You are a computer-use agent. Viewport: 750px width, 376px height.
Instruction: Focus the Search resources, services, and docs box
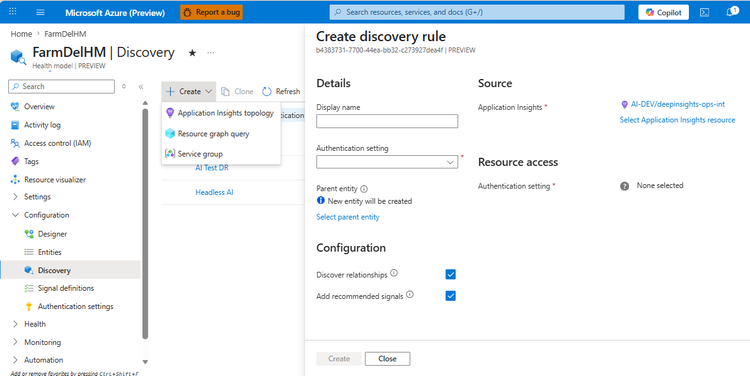coord(477,12)
